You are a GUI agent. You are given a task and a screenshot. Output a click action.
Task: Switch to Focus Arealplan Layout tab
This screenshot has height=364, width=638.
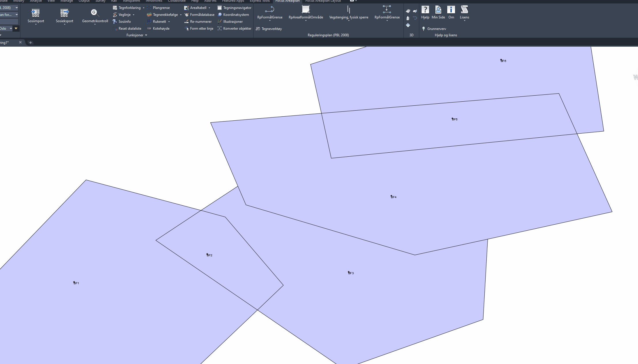click(x=323, y=1)
